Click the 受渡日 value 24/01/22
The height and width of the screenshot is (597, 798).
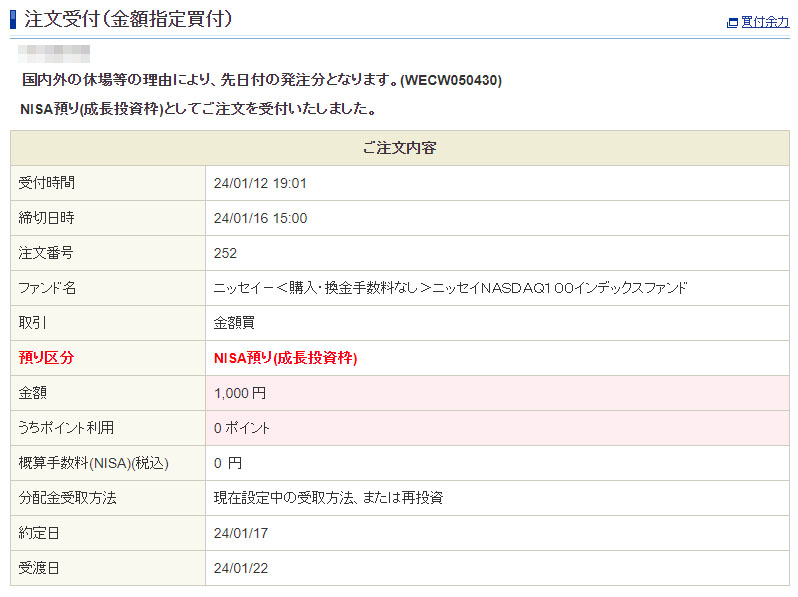pyautogui.click(x=241, y=568)
